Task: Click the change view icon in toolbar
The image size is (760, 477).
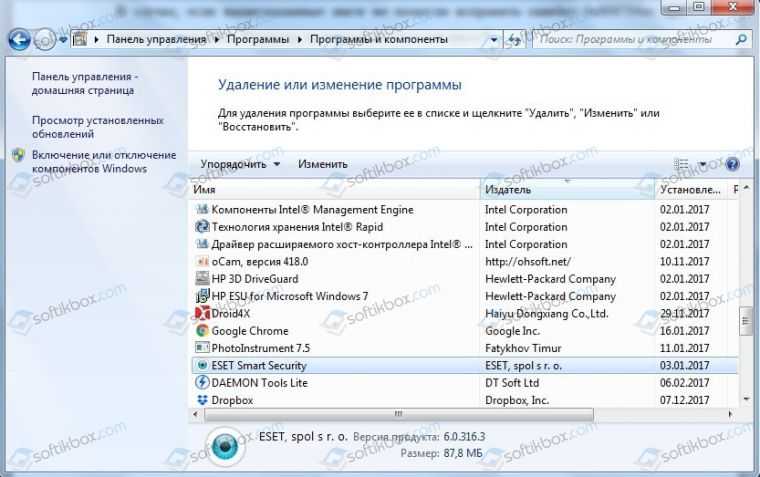Action: point(681,164)
